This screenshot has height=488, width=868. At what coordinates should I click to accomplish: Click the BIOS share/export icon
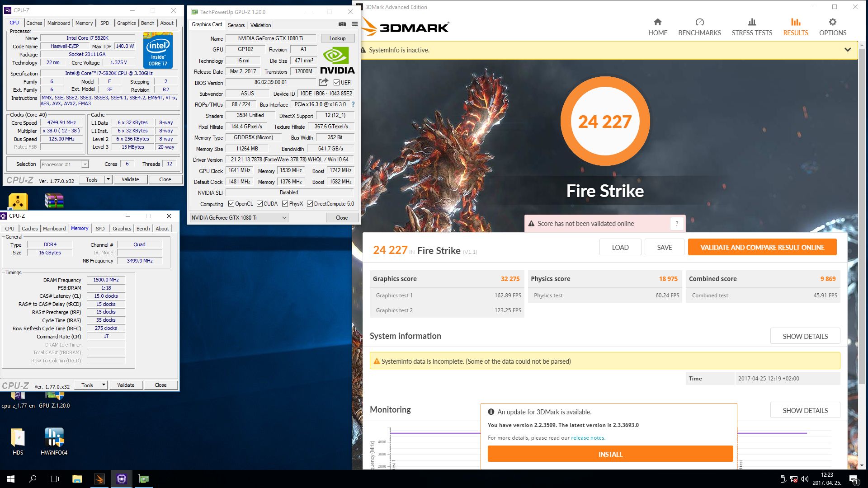(323, 82)
